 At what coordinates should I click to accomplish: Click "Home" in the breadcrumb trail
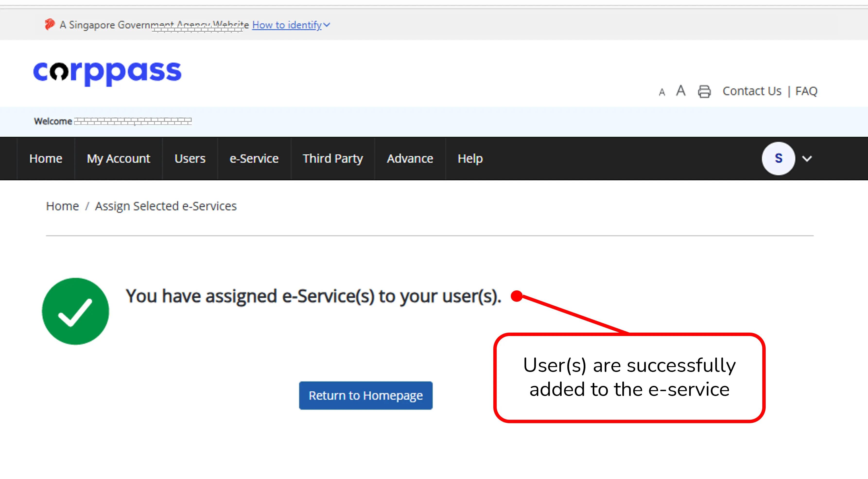point(62,206)
